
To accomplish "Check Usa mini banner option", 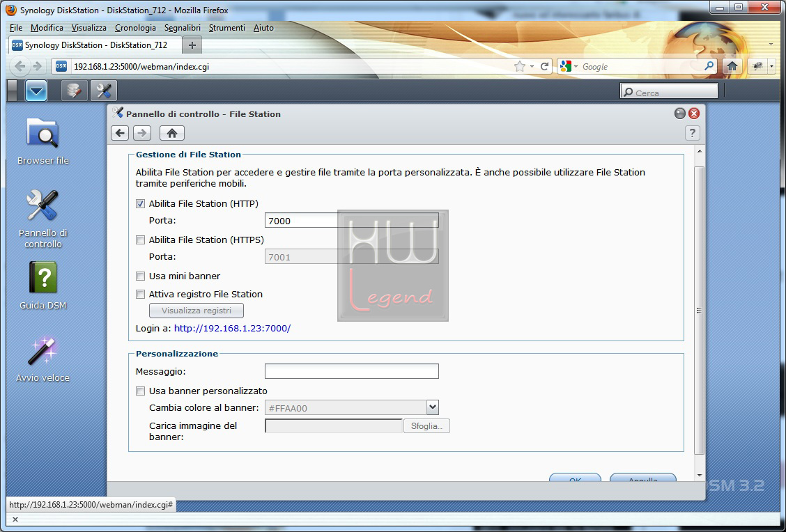I will click(x=140, y=276).
